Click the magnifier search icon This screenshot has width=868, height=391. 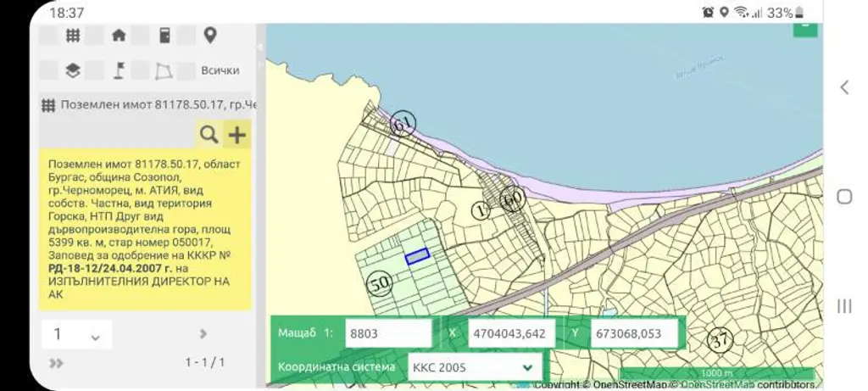tap(209, 135)
